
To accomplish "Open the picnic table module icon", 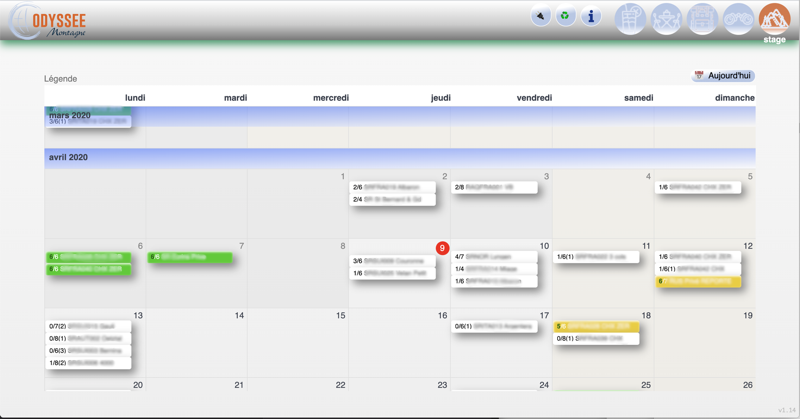I will pyautogui.click(x=666, y=18).
